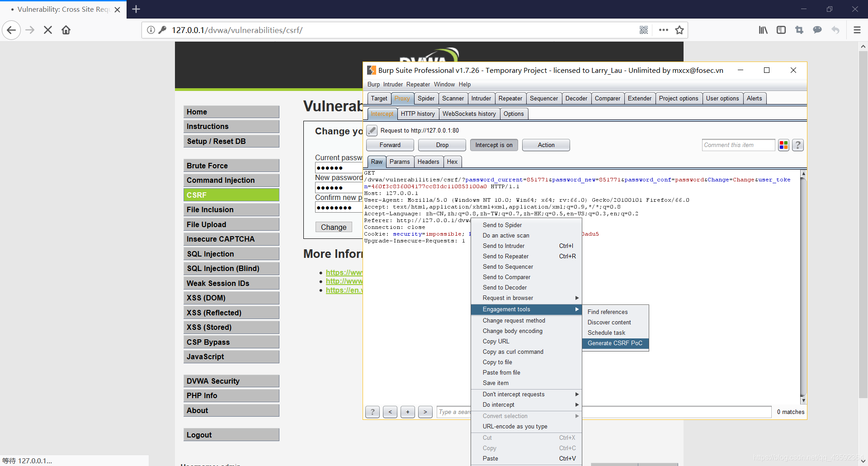Switch to the Params view tab
The height and width of the screenshot is (466, 868).
(400, 162)
